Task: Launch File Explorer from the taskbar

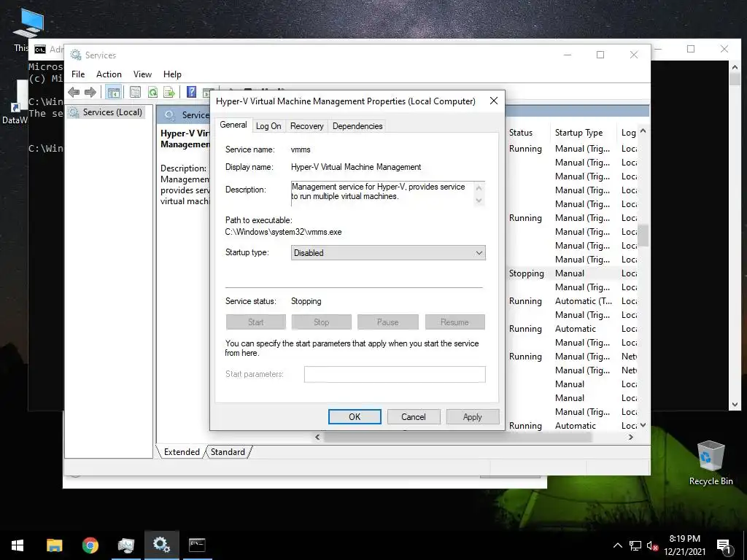Action: click(x=54, y=545)
